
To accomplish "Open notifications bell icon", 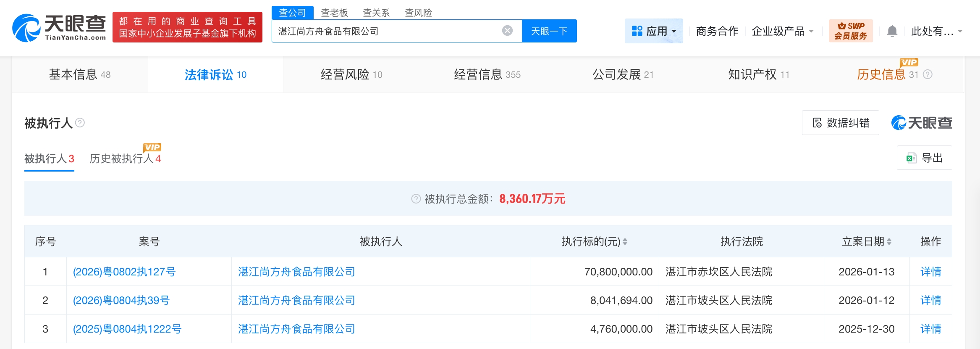I will [892, 31].
